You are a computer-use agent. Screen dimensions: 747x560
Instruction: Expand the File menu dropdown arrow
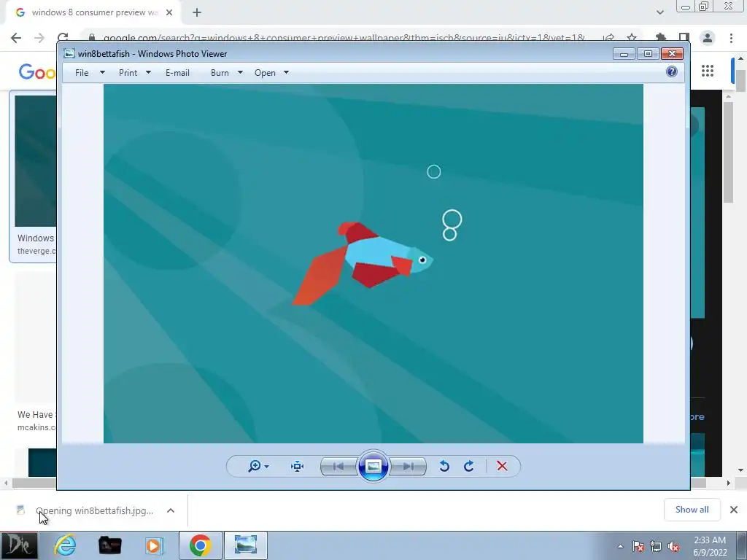[x=102, y=72]
